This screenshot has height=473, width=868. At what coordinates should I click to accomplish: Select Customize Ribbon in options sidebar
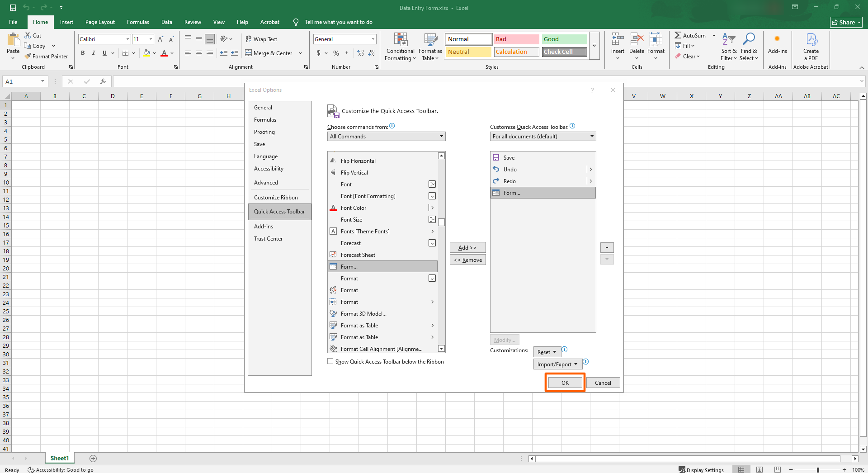279,197
